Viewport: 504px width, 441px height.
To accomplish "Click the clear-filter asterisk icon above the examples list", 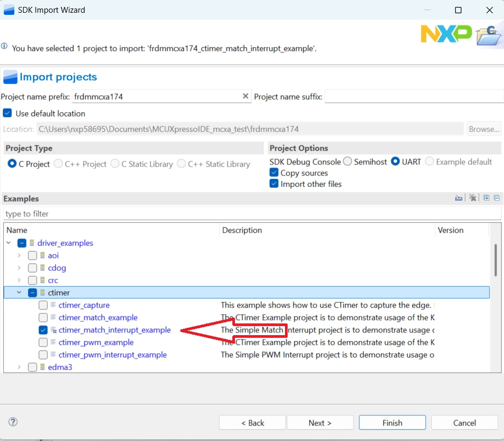I will coord(472,197).
